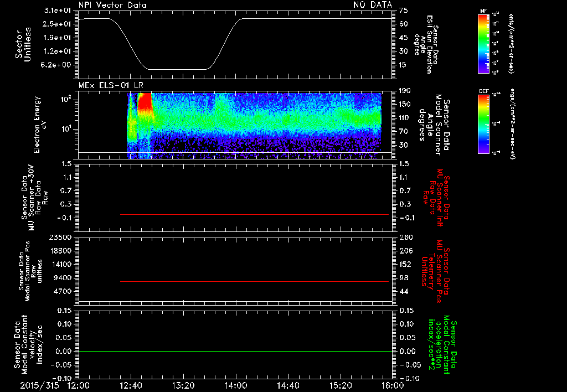Viewport: 567px width, 392px height.
Task: Click the ESH Sun Elevation Angle axis label
Action: [426, 44]
